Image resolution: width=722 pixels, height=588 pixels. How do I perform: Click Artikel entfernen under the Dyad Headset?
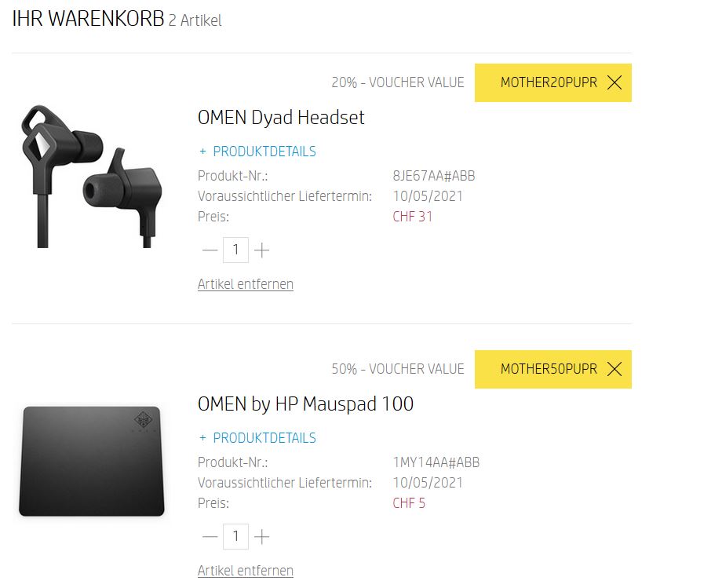(x=246, y=284)
